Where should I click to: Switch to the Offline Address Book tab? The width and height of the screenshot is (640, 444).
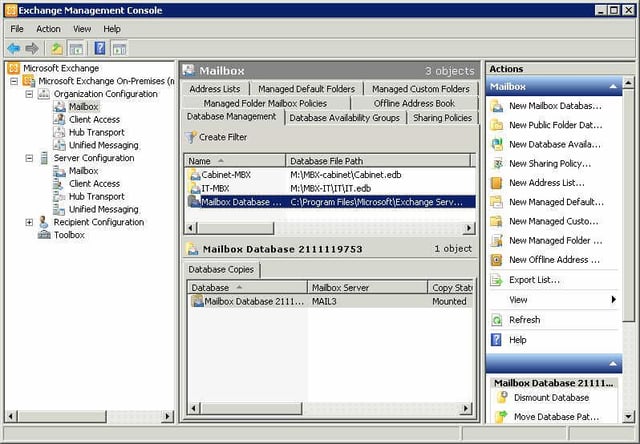click(414, 103)
